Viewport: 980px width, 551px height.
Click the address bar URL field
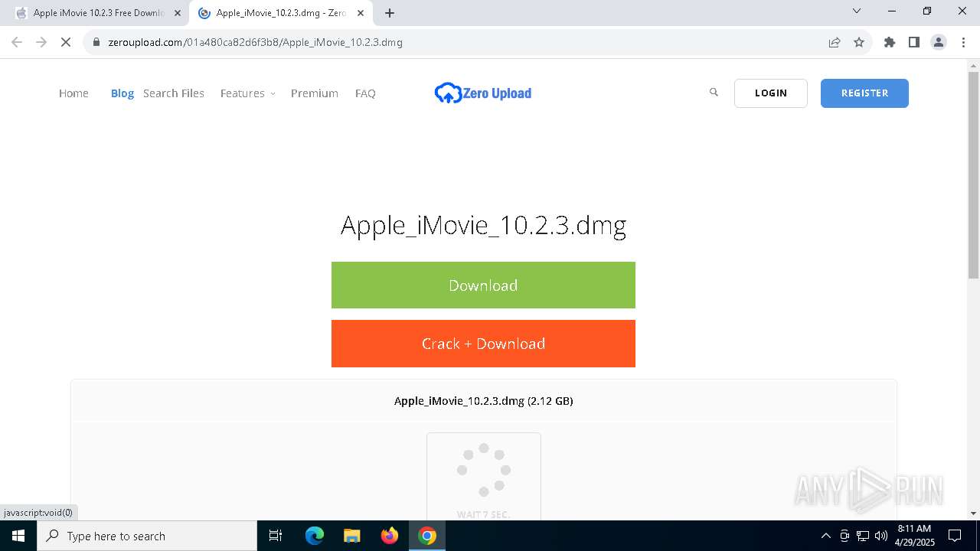(459, 42)
